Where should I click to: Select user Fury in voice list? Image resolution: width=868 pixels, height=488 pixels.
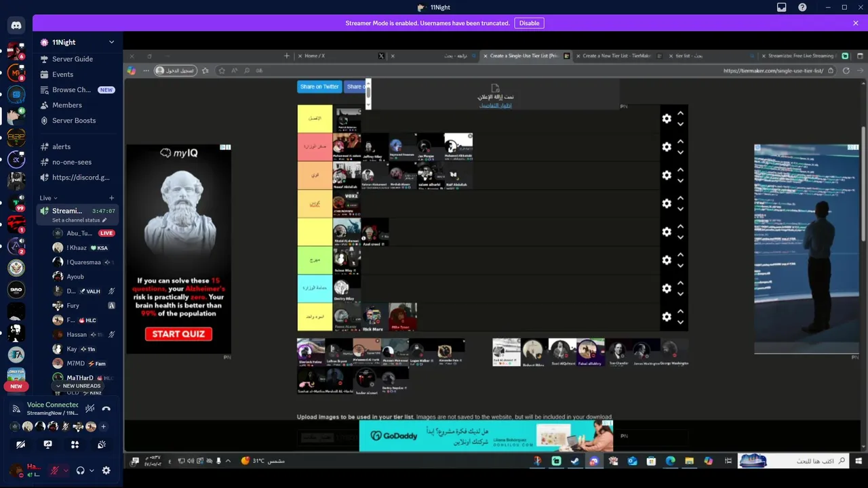click(x=83, y=306)
